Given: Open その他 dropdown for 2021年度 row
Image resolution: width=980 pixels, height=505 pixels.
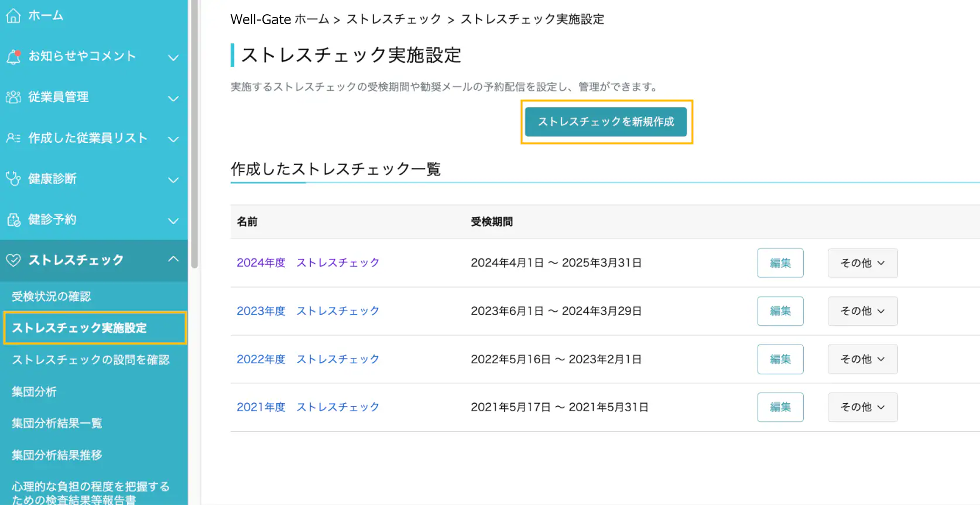Looking at the screenshot, I should [862, 407].
